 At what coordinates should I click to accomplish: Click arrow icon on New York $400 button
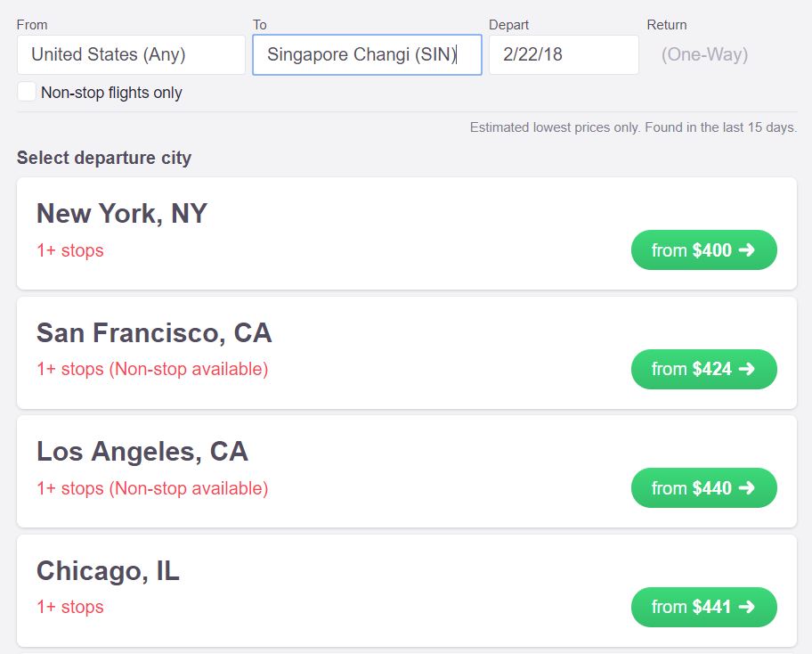[747, 250]
